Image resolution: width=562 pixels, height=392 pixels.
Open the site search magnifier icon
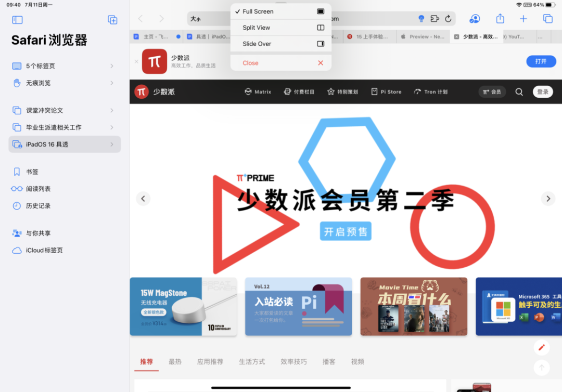pos(519,92)
